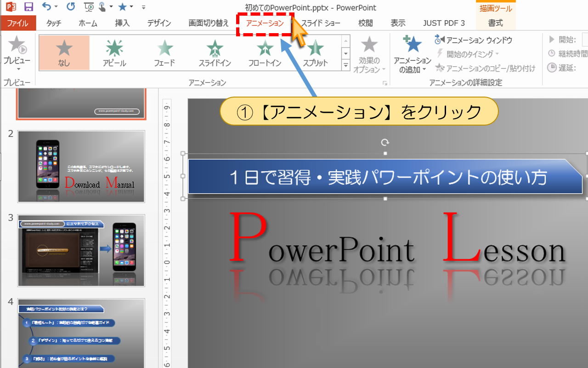Click the Touch/Mouse mode hand icon

pyautogui.click(x=102, y=7)
